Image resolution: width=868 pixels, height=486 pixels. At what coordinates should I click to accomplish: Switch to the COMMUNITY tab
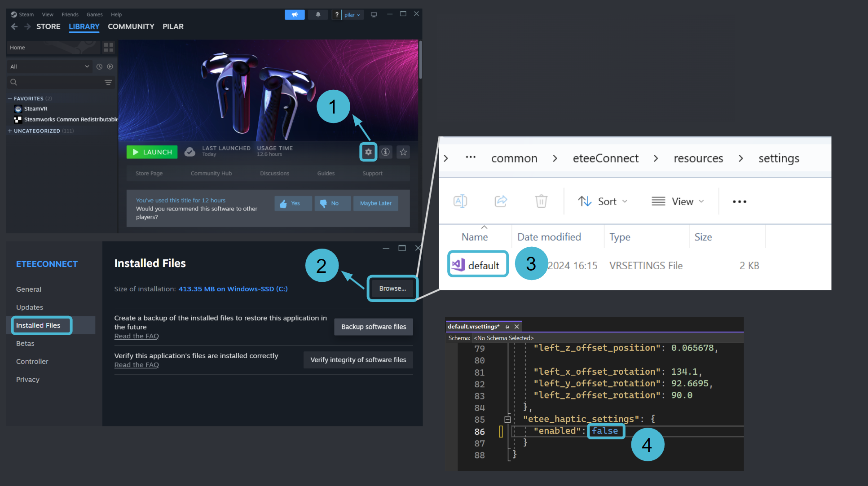(131, 26)
